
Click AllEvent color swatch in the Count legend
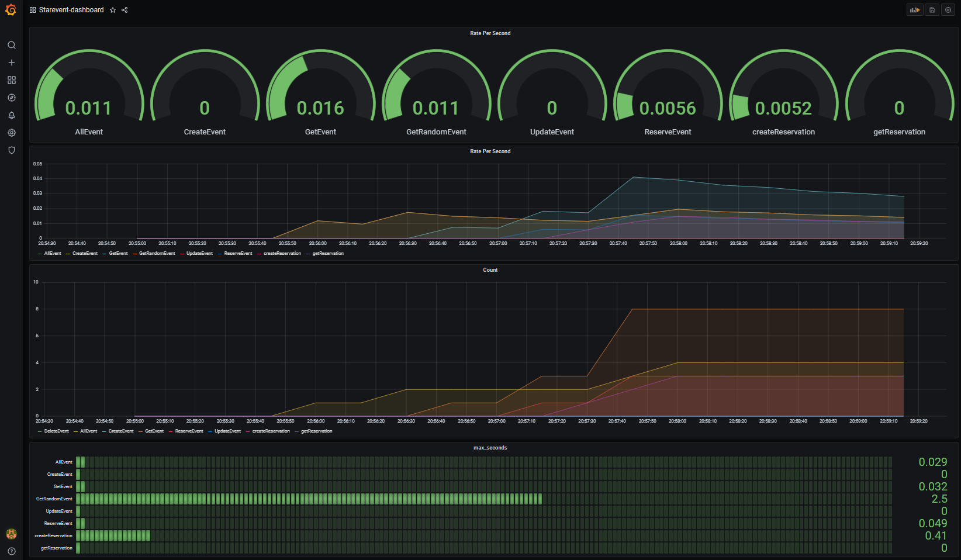click(x=75, y=431)
